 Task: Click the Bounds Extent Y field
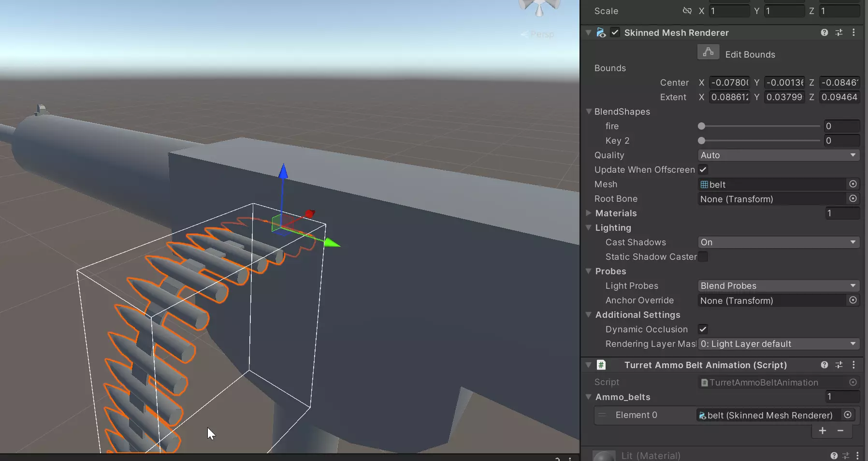(784, 97)
